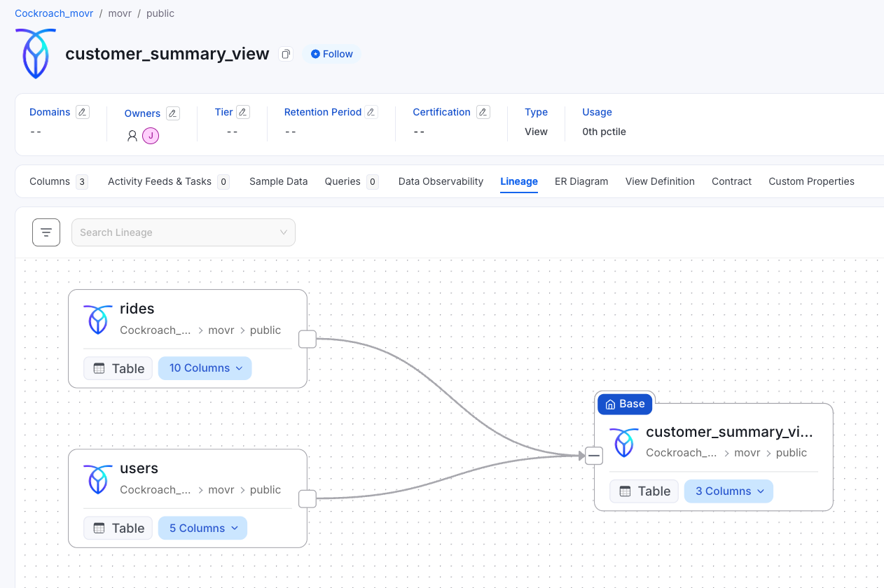Open Activity Feeds & Tasks tab
This screenshot has width=884, height=588.
[169, 181]
